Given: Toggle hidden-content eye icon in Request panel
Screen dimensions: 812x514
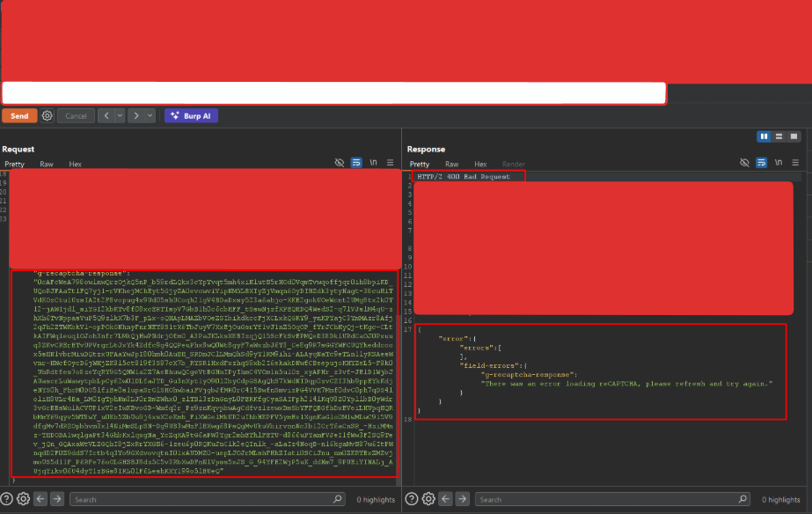Looking at the screenshot, I should 340,163.
